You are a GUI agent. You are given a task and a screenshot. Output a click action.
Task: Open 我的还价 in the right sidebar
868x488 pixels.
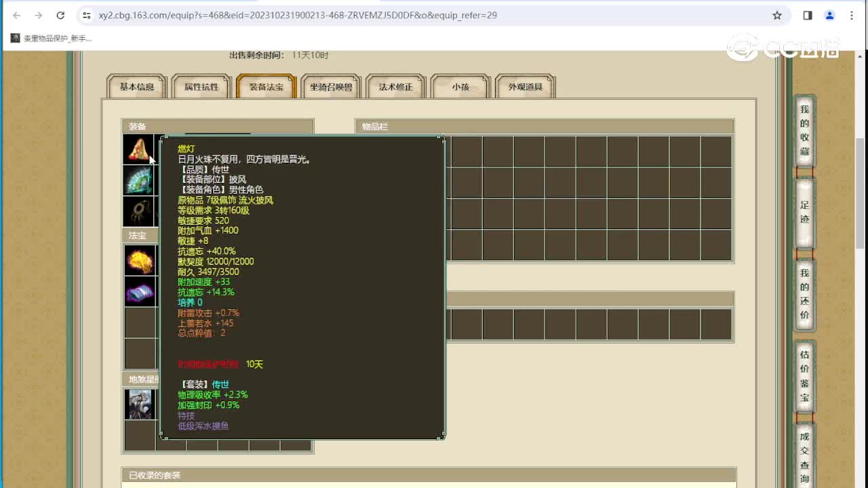804,293
